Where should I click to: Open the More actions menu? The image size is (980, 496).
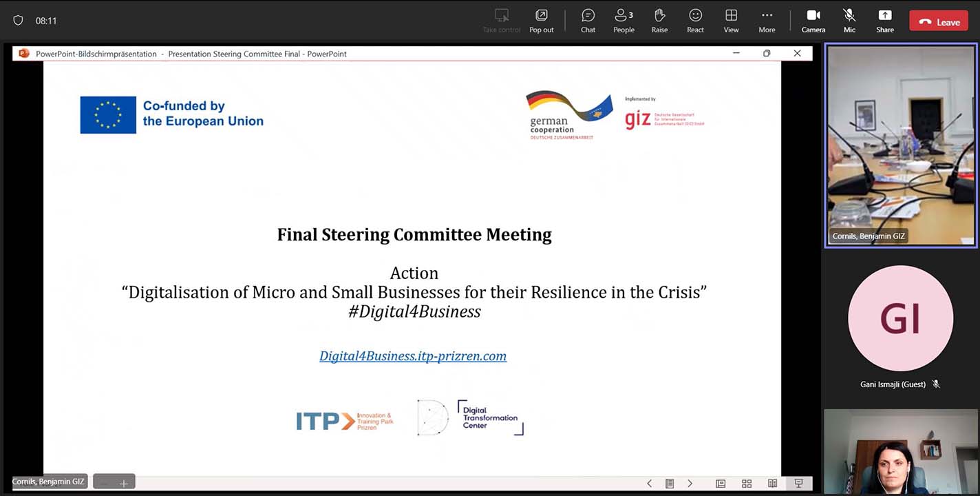pos(767,21)
